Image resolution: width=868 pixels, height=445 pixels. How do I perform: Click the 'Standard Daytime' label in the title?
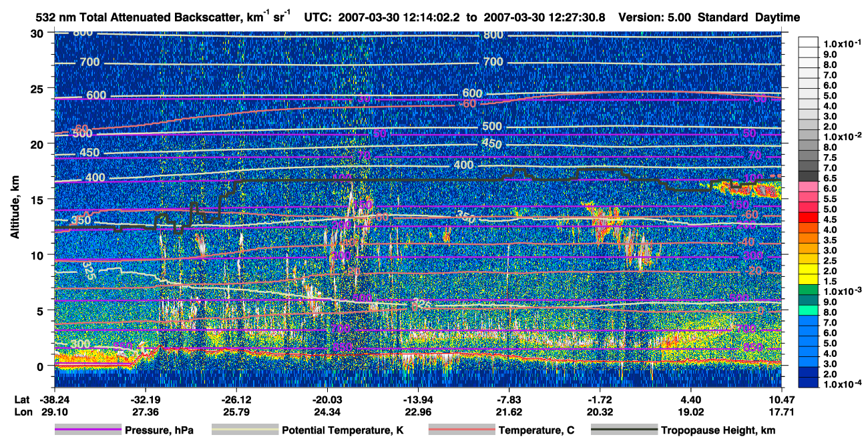(x=749, y=17)
